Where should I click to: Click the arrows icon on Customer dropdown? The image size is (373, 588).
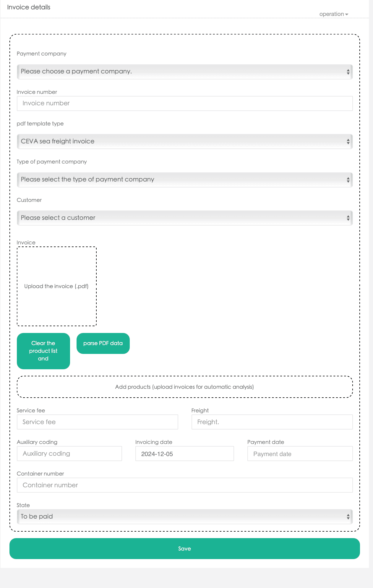tap(348, 218)
